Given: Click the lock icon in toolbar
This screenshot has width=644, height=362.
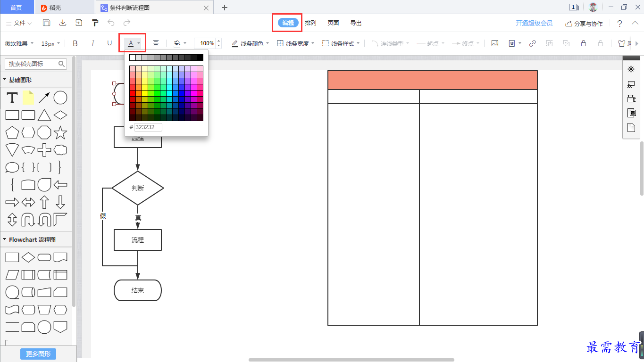Looking at the screenshot, I should click(x=584, y=43).
